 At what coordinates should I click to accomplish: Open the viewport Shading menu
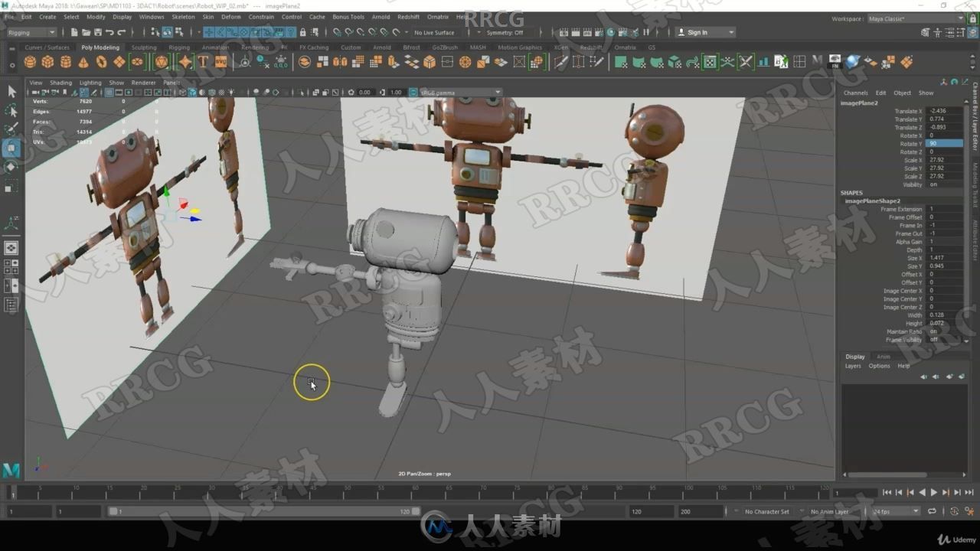pyautogui.click(x=60, y=83)
